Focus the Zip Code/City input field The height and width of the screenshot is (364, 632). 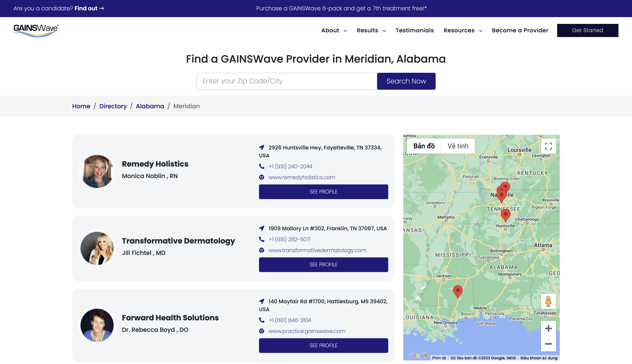[x=287, y=81]
